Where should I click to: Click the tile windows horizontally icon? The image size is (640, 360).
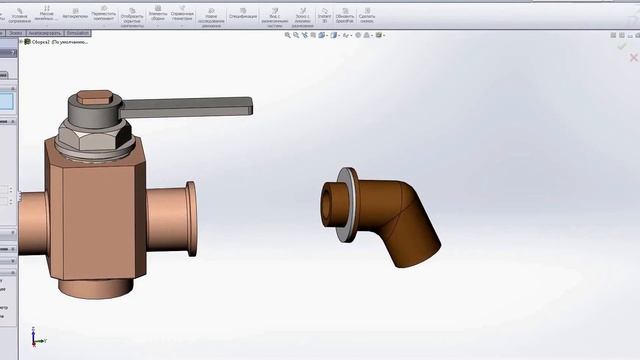coord(613,36)
